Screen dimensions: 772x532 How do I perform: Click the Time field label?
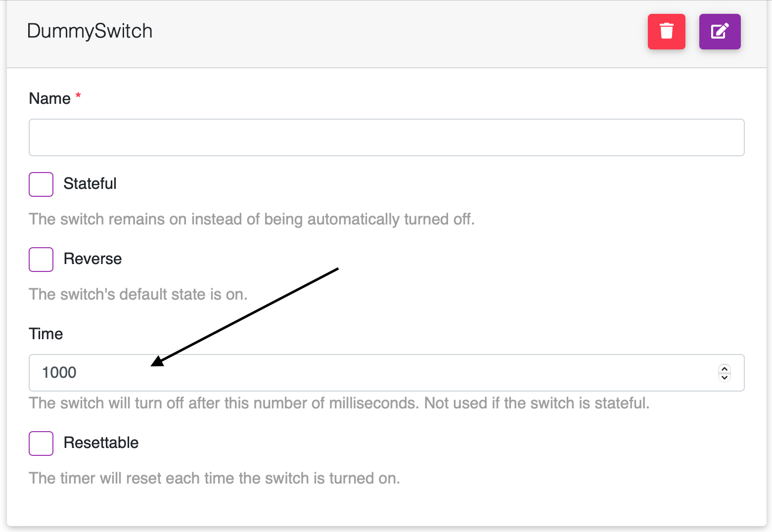(45, 334)
